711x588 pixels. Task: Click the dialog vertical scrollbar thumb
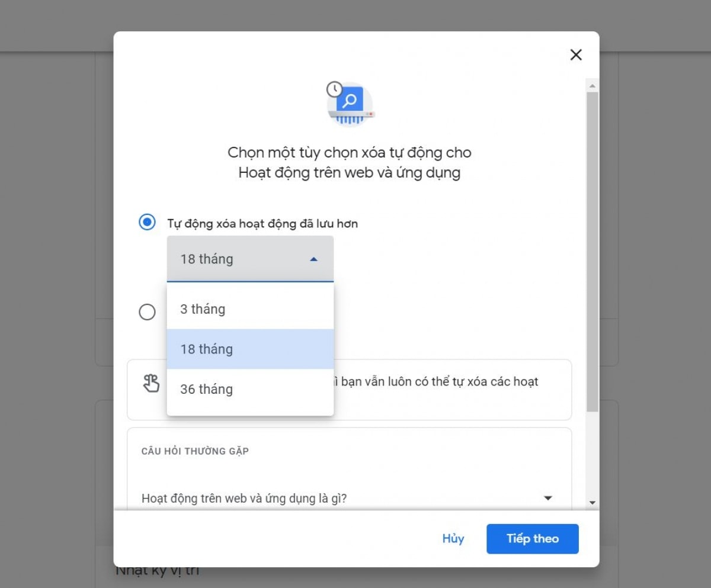pyautogui.click(x=592, y=252)
